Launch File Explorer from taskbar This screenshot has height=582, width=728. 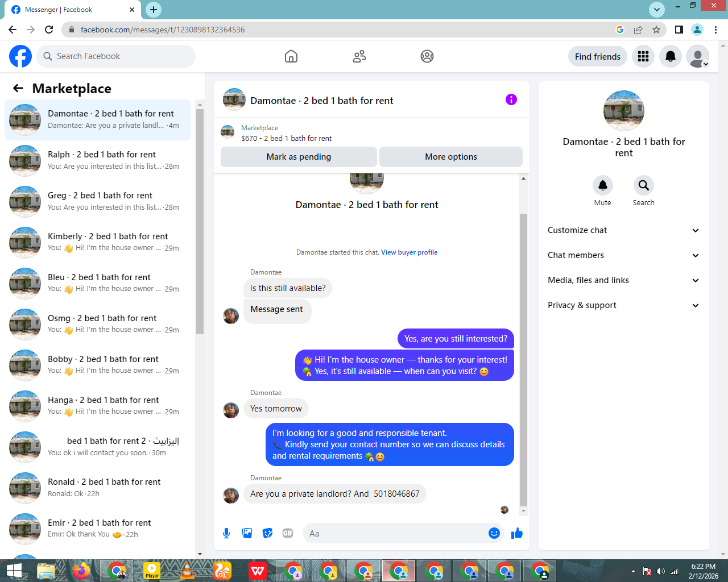pyautogui.click(x=46, y=571)
